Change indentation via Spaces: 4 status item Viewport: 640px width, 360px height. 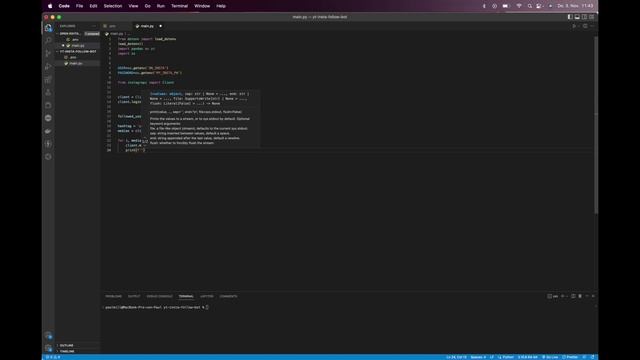click(x=478, y=357)
